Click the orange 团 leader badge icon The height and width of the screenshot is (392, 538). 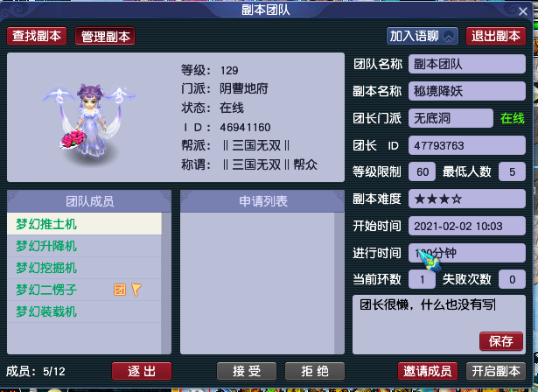(120, 290)
